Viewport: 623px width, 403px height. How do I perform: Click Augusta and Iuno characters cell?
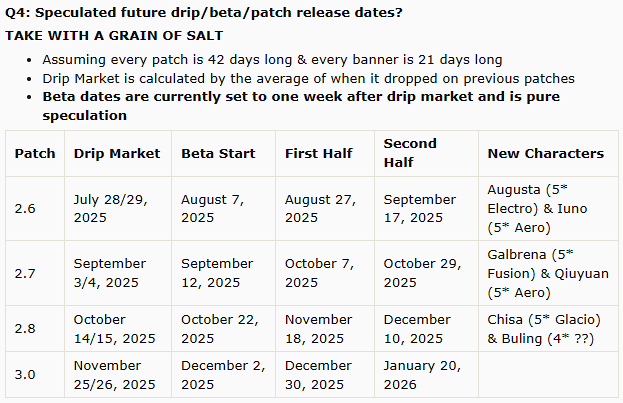(548, 209)
